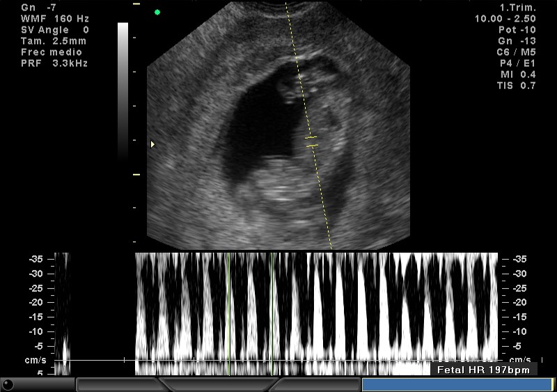
Task: Select the first green heart-rate caliper line
Action: (x=228, y=306)
